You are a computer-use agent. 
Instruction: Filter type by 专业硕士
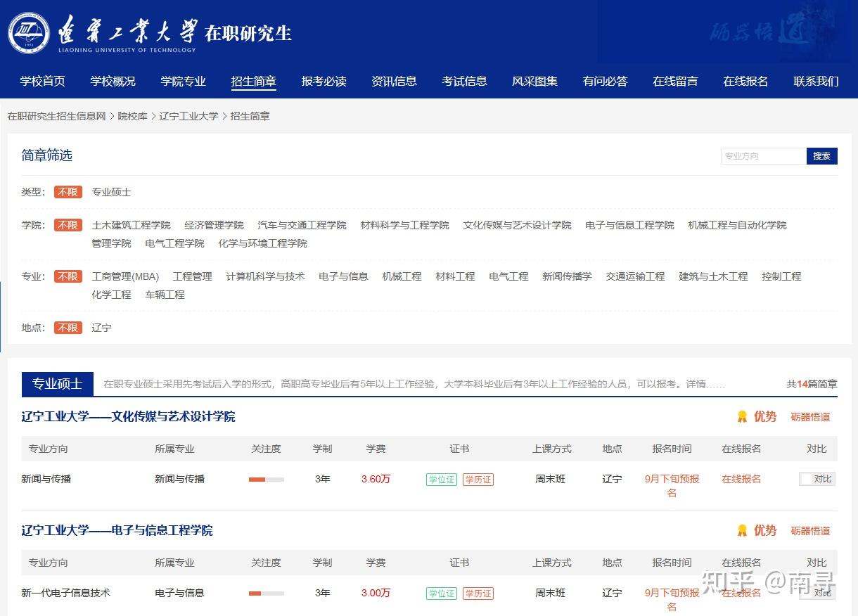click(x=112, y=192)
